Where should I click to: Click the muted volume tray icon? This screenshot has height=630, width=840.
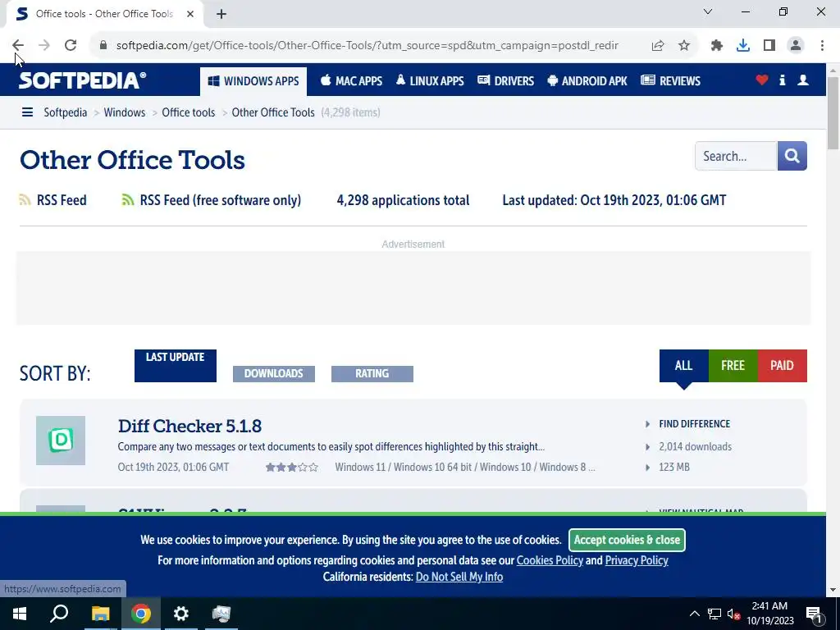pyautogui.click(x=733, y=614)
